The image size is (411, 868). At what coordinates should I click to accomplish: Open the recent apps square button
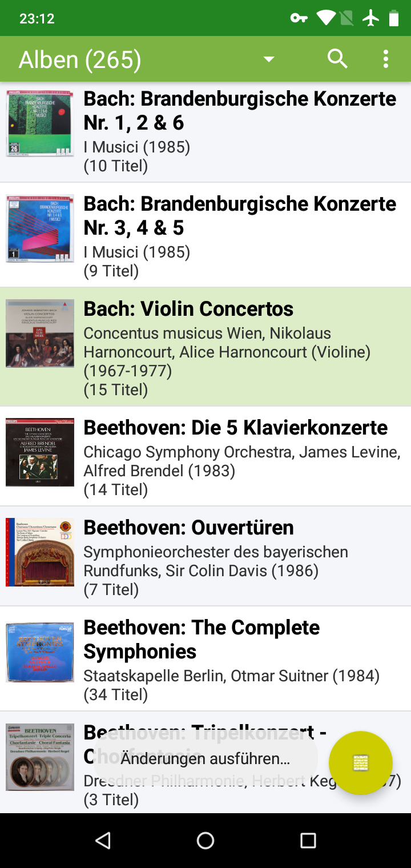pyautogui.click(x=308, y=840)
